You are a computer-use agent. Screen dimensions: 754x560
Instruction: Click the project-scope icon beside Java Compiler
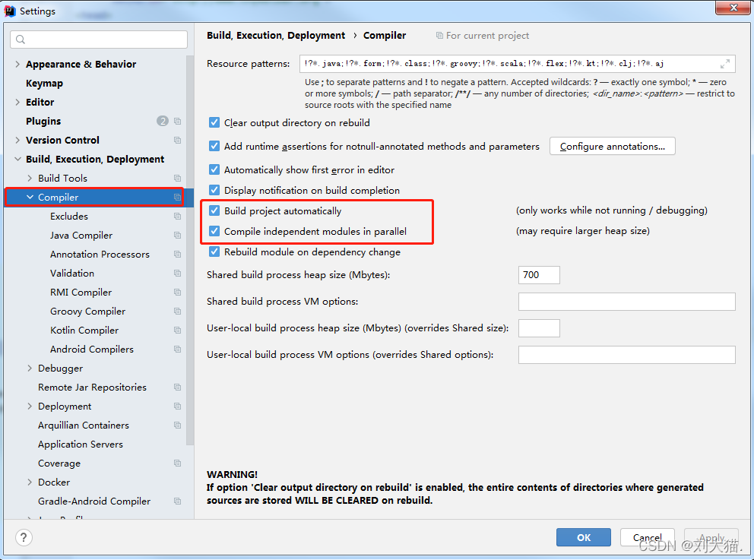177,236
